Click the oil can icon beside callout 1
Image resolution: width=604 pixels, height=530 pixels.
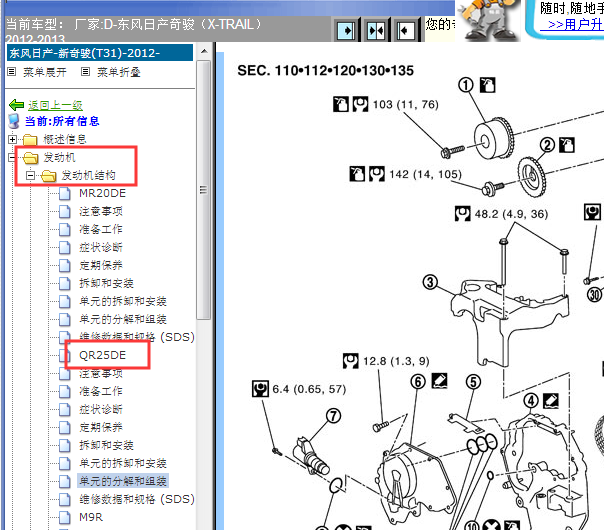(488, 85)
